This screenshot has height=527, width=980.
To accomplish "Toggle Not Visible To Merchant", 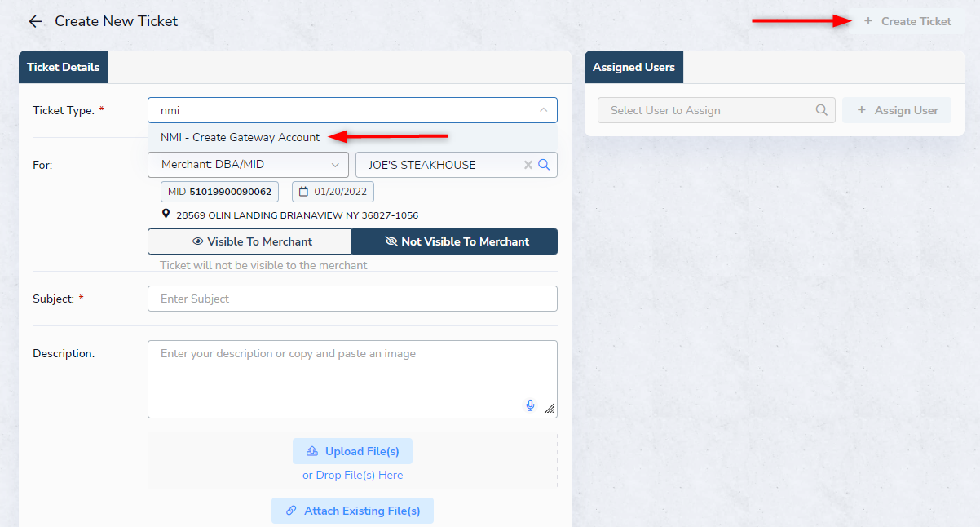I will click(x=455, y=241).
